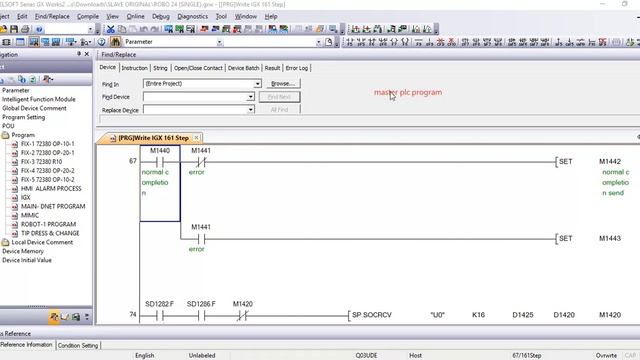Open the first toolbar's small dropdown arrow
Viewport: 640px width, 360px height.
(x=90, y=29)
